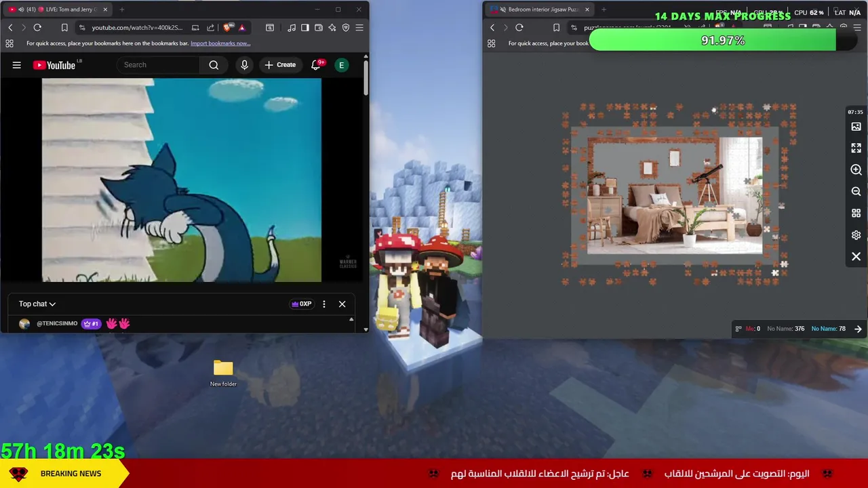
Task: Click the 0XP crown badge in chat
Action: click(301, 304)
